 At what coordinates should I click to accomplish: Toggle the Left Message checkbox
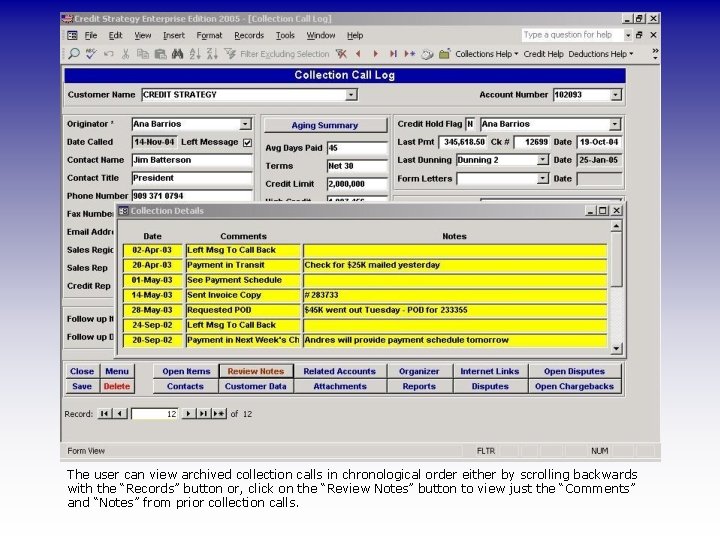248,143
